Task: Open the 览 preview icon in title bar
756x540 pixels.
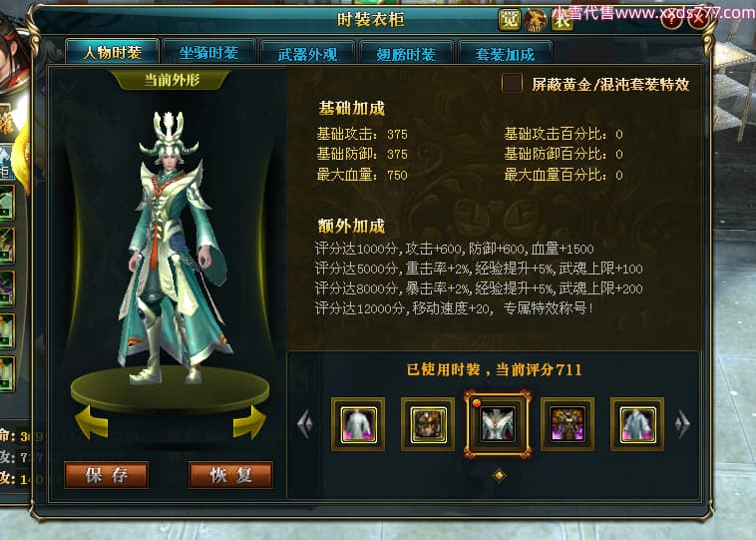Action: pyautogui.click(x=509, y=20)
